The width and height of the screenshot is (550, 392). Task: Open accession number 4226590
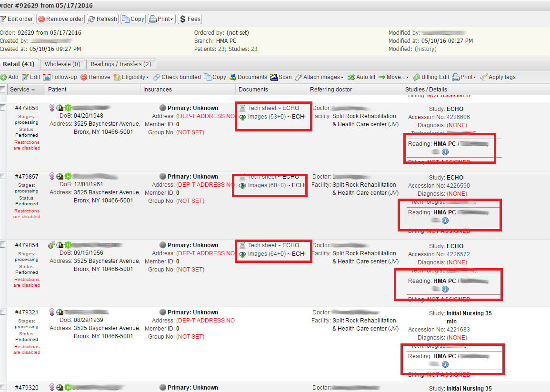pos(458,186)
